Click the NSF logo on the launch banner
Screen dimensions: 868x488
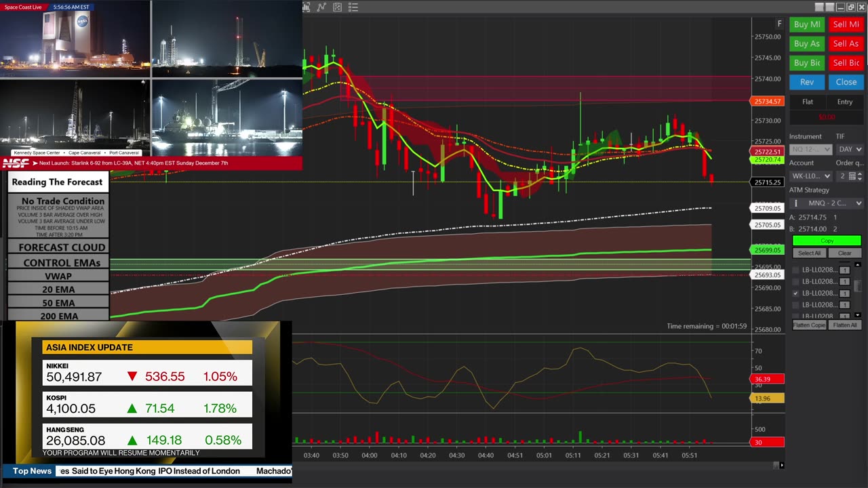(16, 163)
